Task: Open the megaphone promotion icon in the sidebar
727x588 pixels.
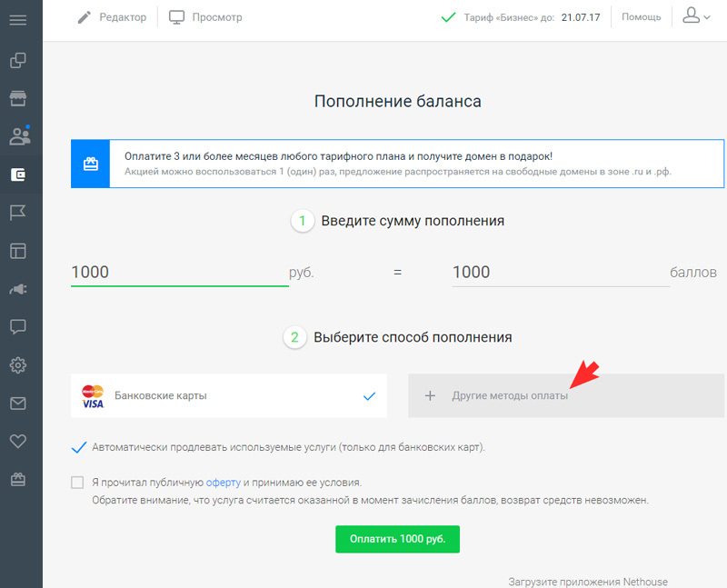Action: point(17,289)
